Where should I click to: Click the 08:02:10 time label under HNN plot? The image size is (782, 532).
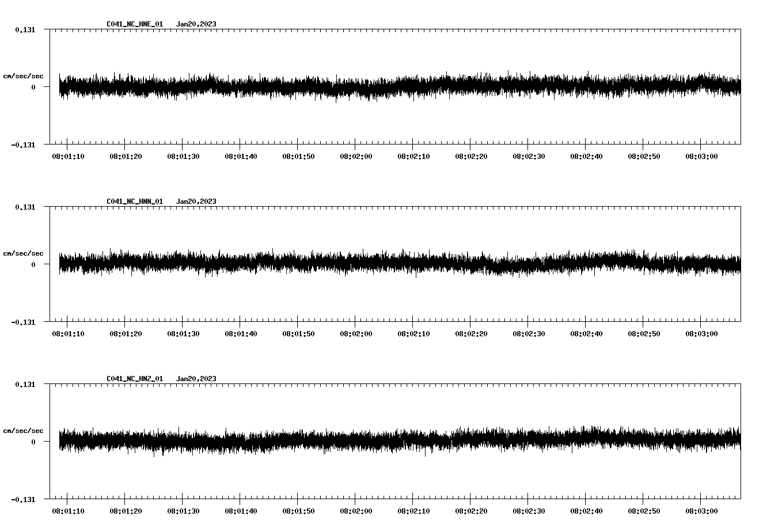click(413, 334)
